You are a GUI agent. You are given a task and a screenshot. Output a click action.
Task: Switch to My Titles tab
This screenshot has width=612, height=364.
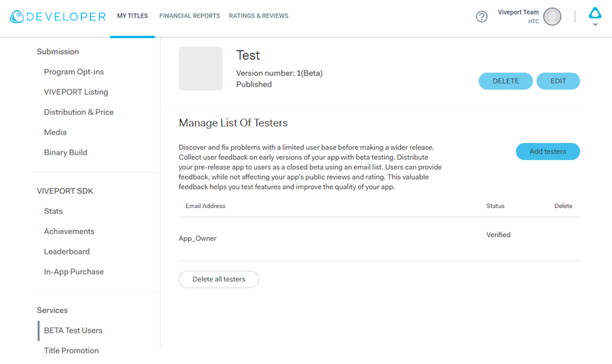(x=132, y=16)
